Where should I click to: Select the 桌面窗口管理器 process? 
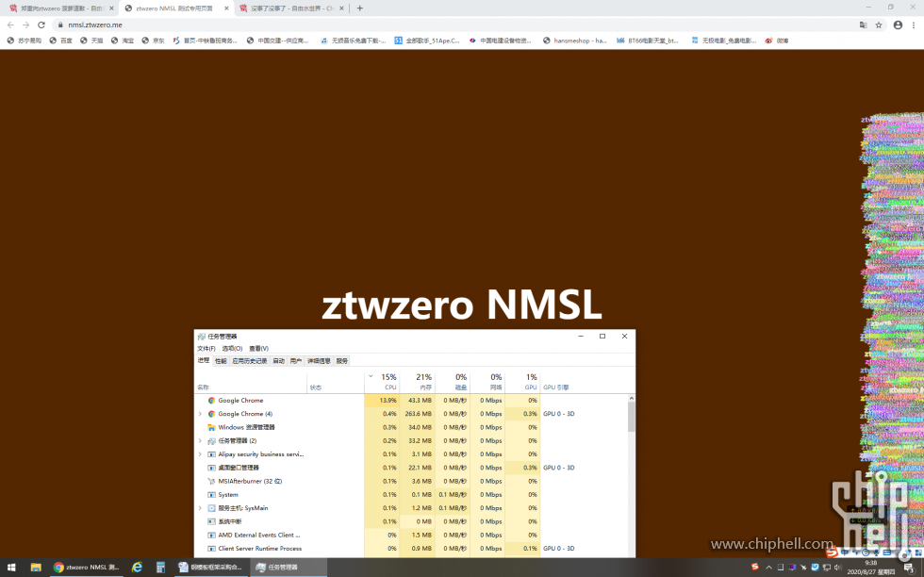[x=238, y=468]
